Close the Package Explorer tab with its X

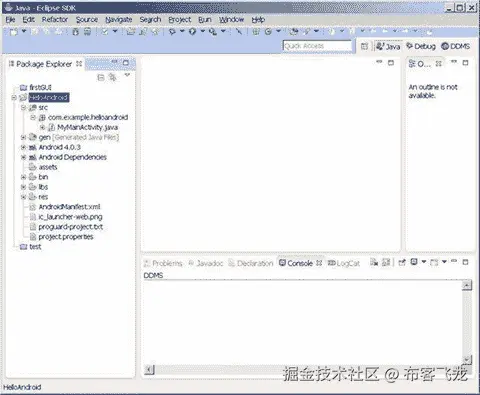click(x=79, y=63)
